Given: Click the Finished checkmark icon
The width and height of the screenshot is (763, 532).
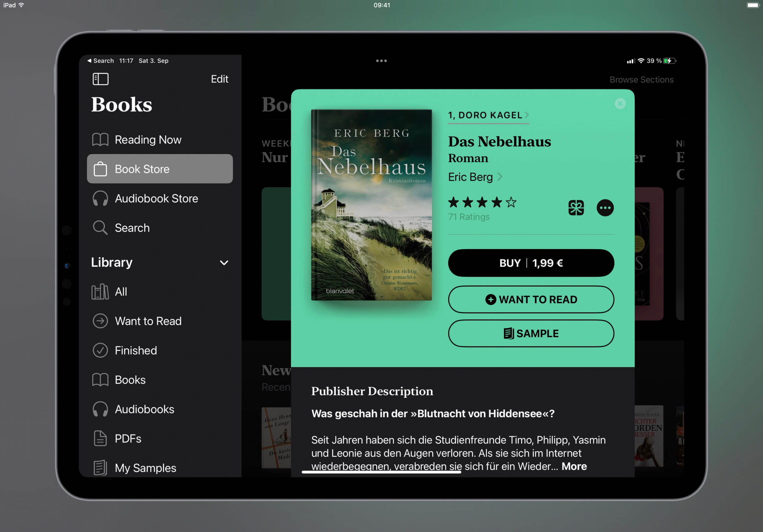Looking at the screenshot, I should (100, 350).
